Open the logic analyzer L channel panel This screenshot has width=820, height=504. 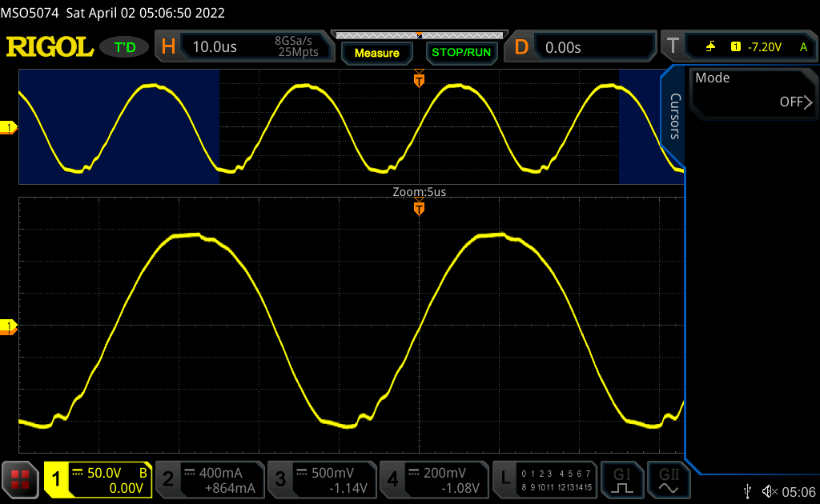tap(545, 479)
